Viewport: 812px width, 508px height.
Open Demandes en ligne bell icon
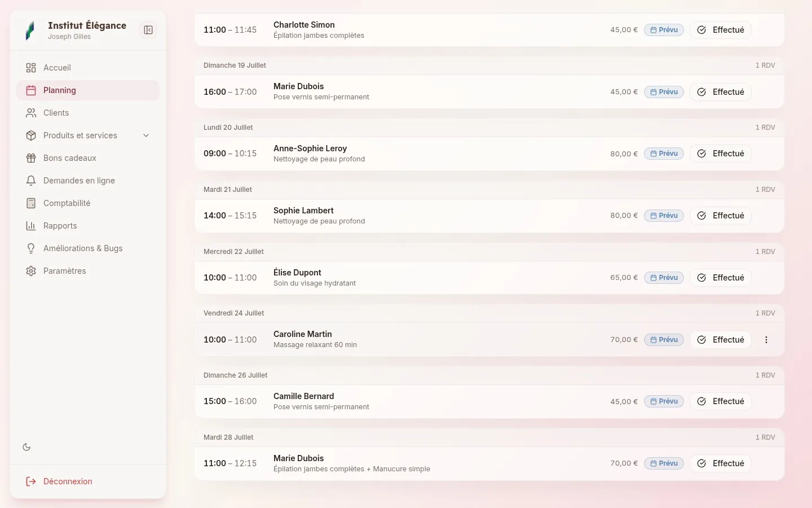coord(31,181)
